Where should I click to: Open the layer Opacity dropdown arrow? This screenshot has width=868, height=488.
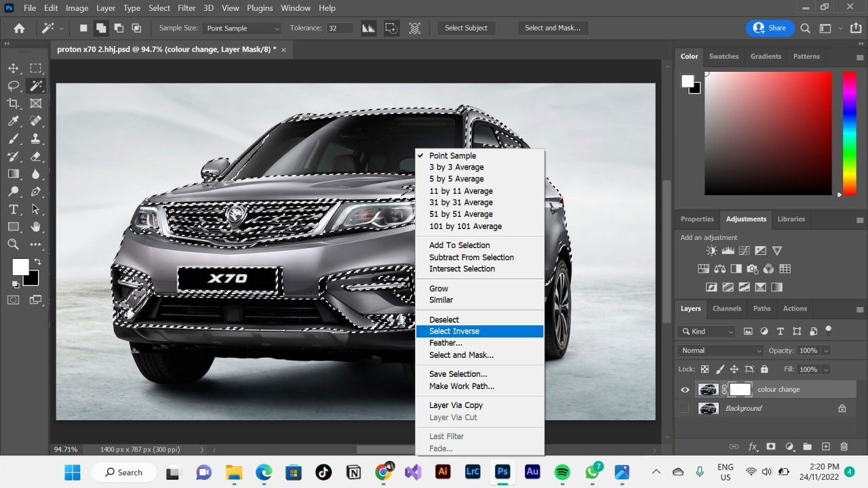click(x=826, y=350)
